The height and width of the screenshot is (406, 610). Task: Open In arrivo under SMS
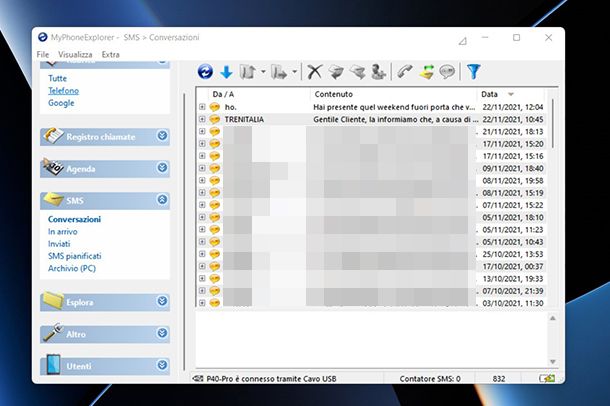(x=63, y=232)
